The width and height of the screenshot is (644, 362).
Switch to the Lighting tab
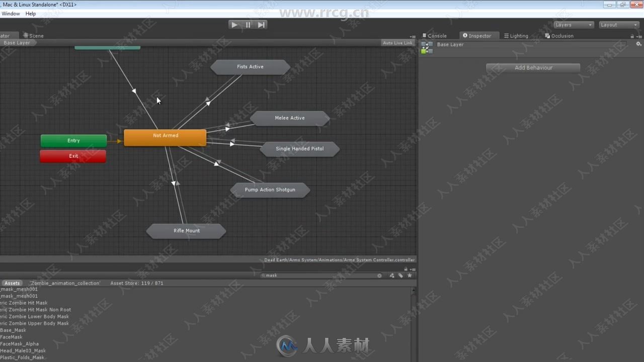coord(516,36)
